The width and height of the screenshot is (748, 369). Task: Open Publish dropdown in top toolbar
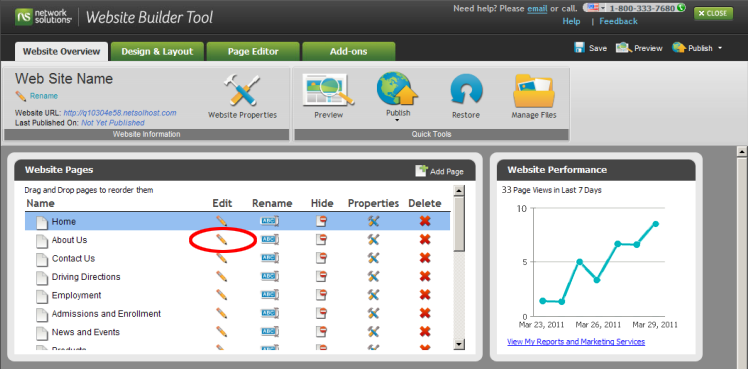pos(720,48)
